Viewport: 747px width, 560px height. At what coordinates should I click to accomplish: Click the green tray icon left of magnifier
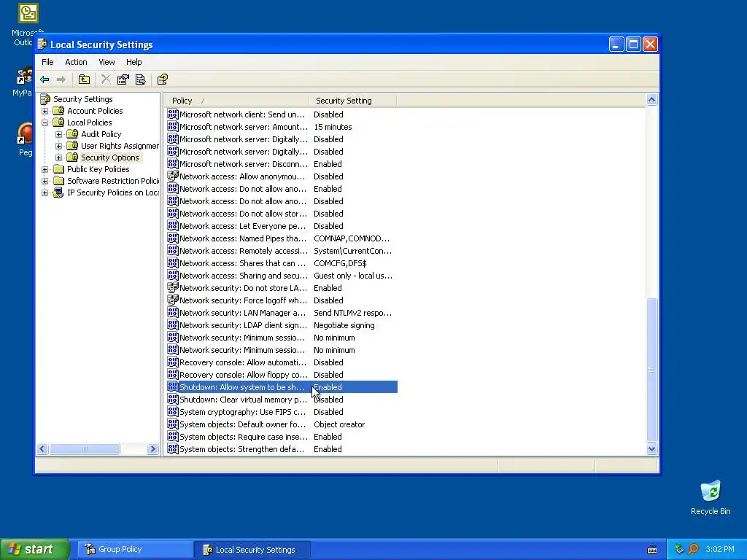(x=679, y=549)
